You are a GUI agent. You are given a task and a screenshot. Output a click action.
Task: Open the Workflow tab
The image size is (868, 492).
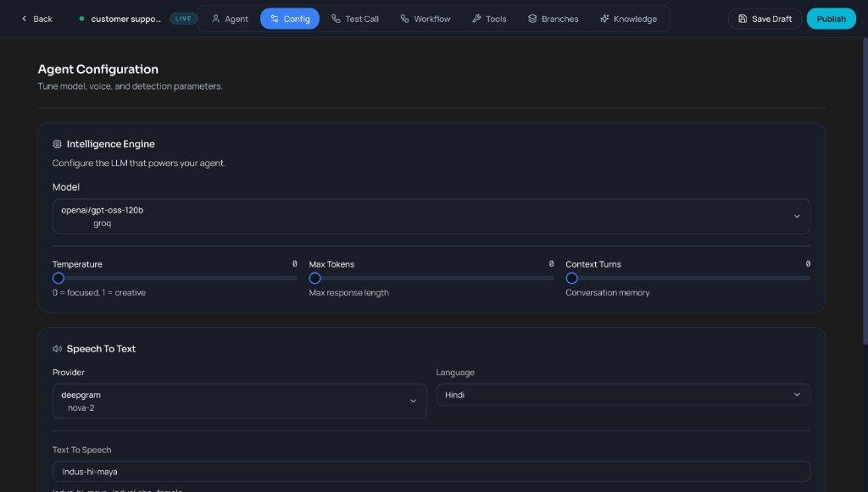coord(425,18)
